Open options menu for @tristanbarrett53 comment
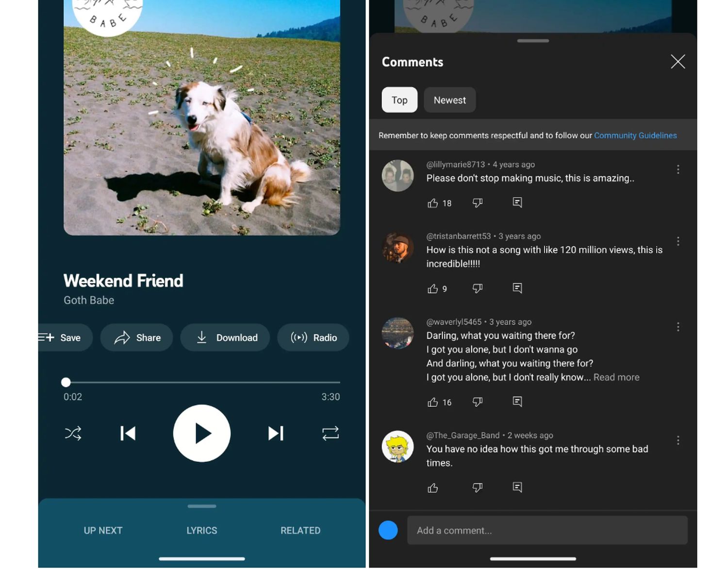This screenshot has width=728, height=569. [678, 241]
